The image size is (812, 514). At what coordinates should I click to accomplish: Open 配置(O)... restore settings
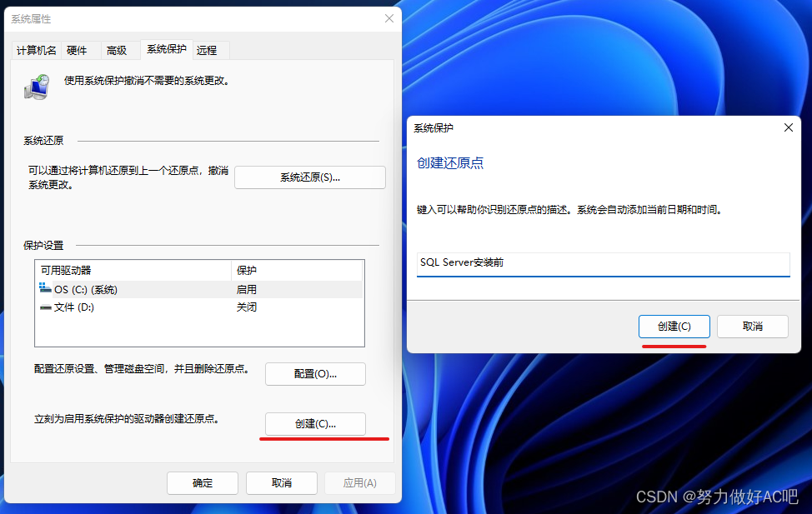click(315, 374)
